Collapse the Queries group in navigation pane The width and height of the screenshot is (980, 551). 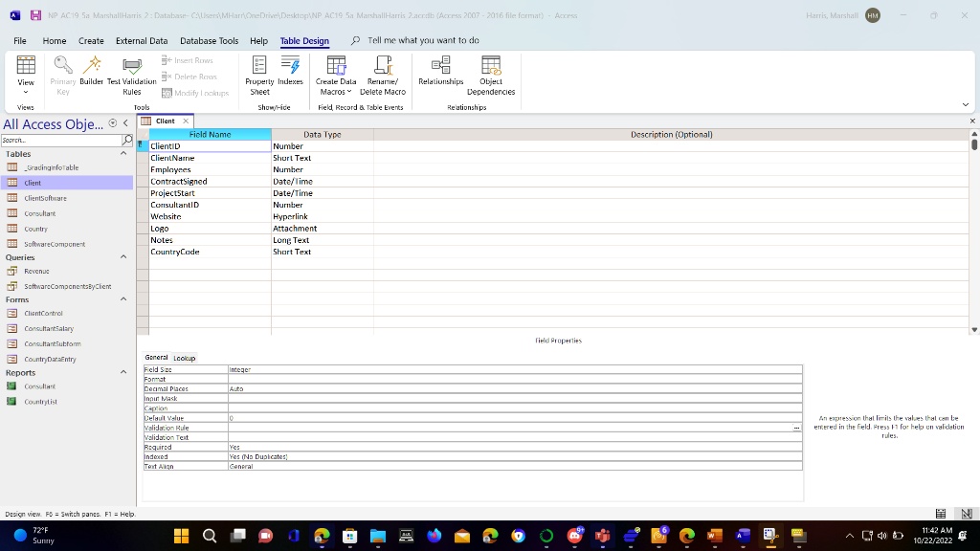coord(123,257)
